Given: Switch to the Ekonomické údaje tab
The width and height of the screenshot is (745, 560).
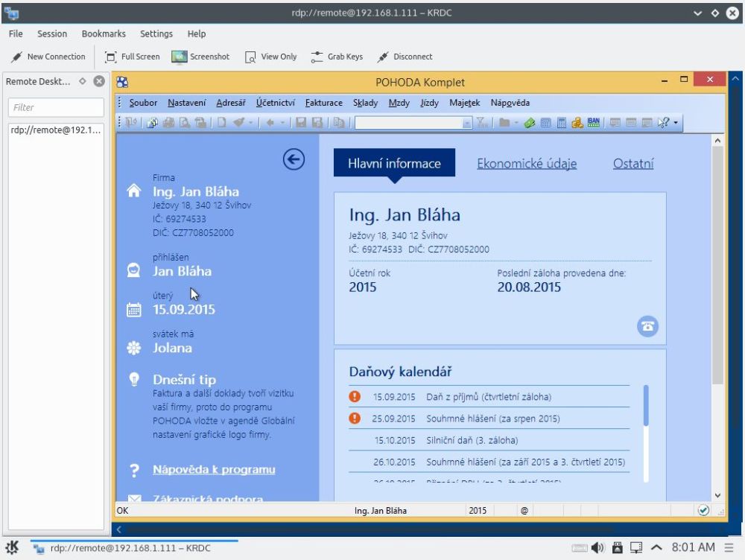Looking at the screenshot, I should [527, 164].
